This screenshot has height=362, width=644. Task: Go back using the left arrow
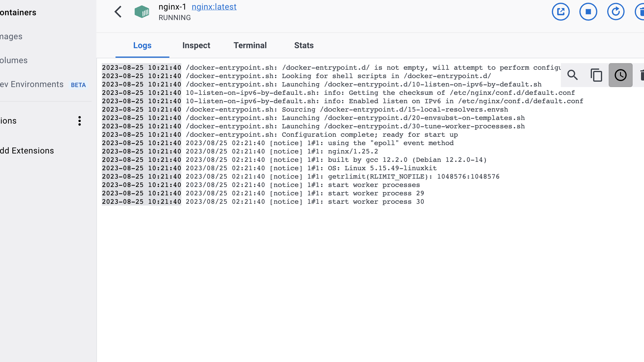pyautogui.click(x=118, y=12)
